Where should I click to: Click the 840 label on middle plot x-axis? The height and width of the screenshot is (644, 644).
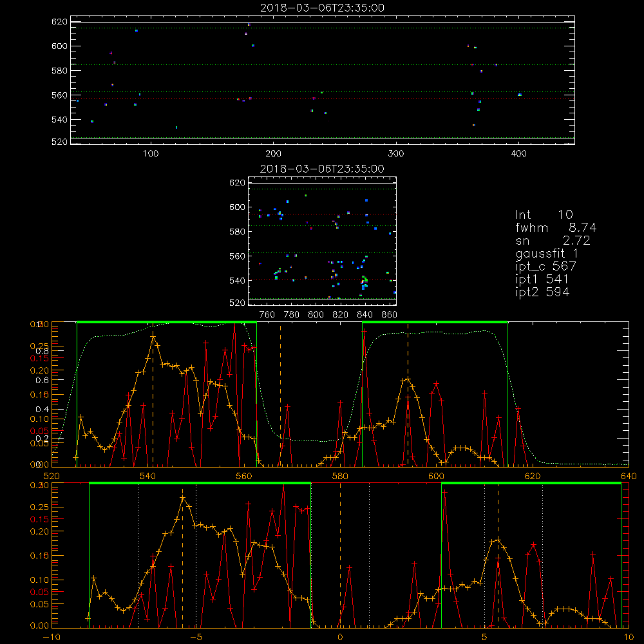click(365, 315)
